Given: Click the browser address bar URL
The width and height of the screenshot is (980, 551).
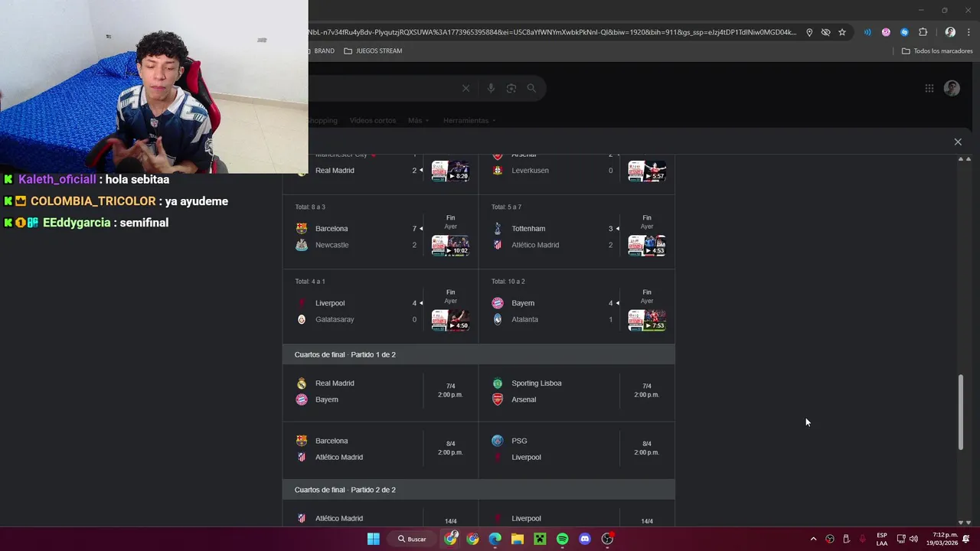Looking at the screenshot, I should (x=552, y=32).
